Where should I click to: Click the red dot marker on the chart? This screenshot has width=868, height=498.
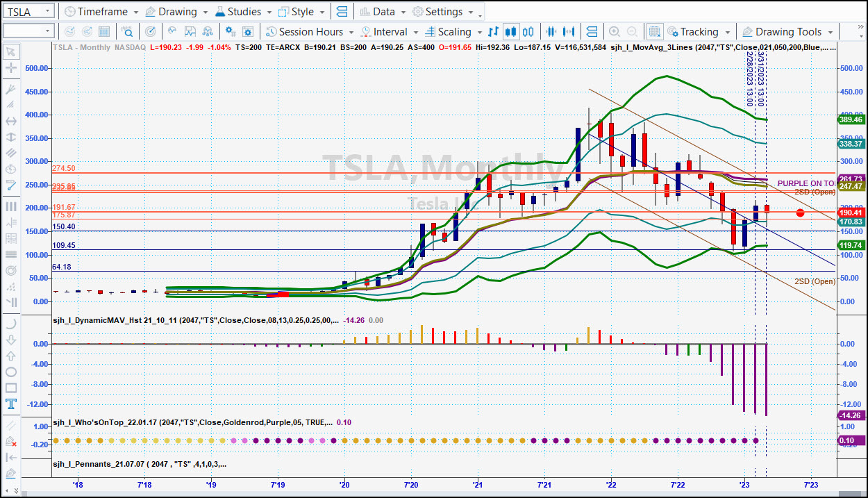point(800,213)
